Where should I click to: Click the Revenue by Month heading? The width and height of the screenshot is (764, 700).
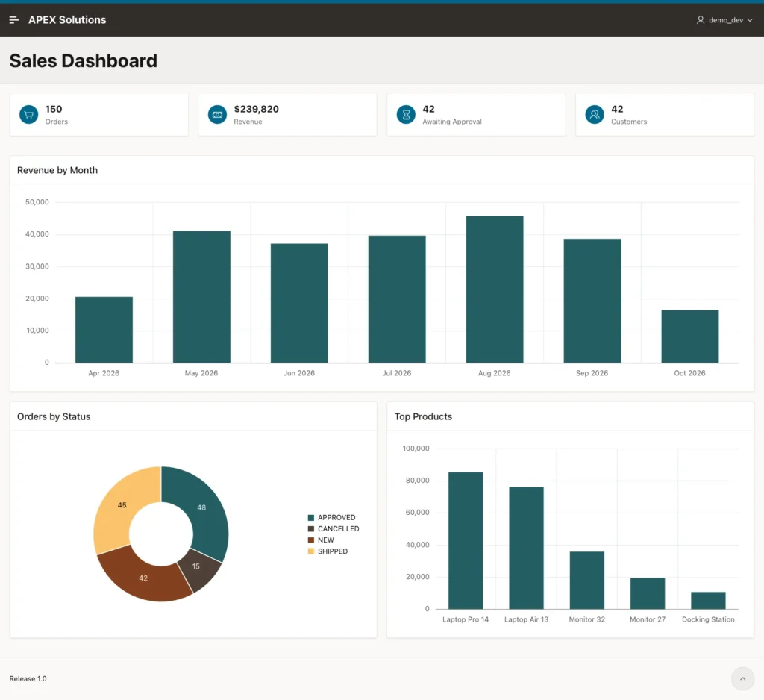coord(57,171)
